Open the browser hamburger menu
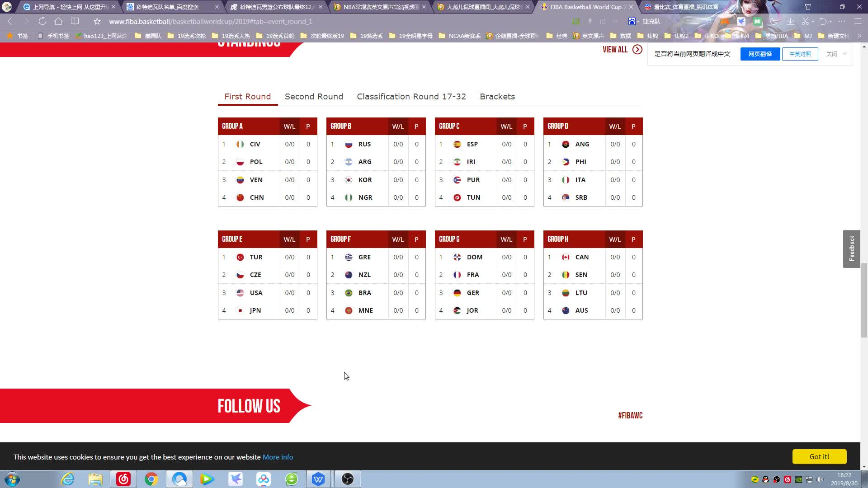The image size is (868, 488). click(x=858, y=21)
